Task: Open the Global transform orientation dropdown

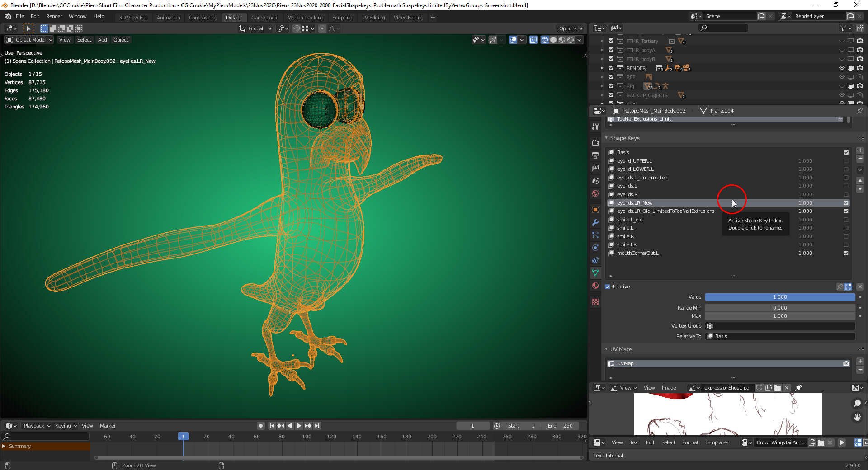Action: [255, 28]
